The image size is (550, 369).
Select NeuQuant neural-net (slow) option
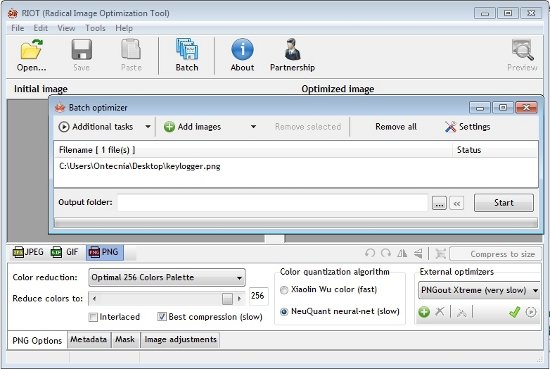[284, 311]
